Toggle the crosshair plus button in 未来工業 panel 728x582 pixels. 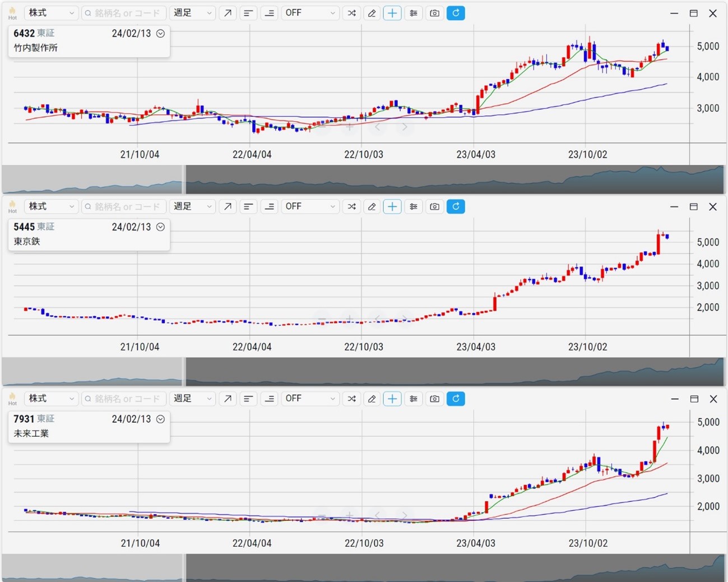click(x=392, y=399)
